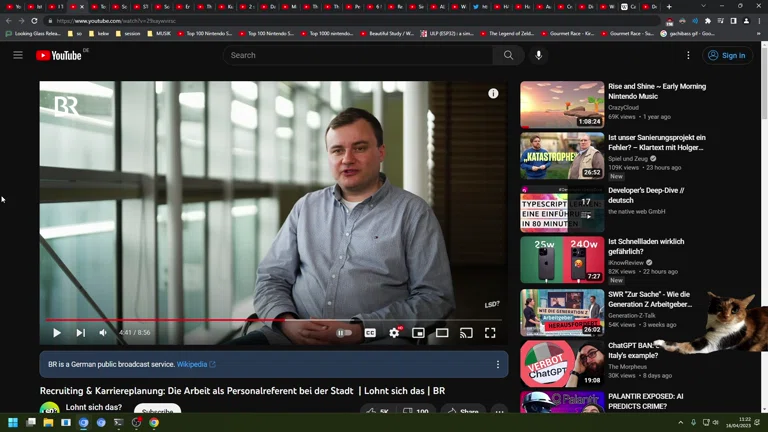Open video settings gear menu
The height and width of the screenshot is (432, 768).
[x=394, y=333]
